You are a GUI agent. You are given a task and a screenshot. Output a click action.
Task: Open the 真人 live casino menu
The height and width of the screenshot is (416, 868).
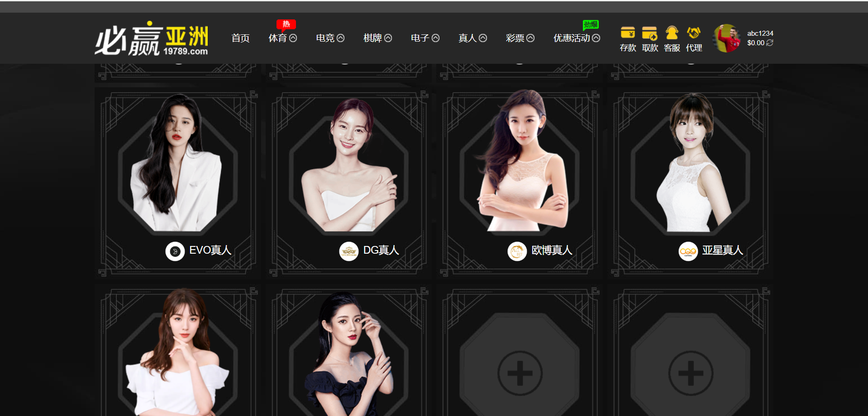pos(472,38)
